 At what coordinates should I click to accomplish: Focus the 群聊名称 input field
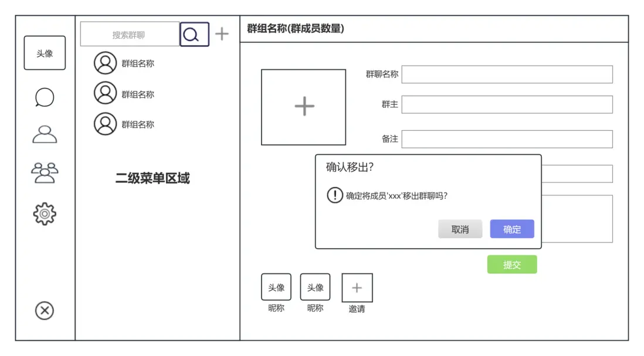507,74
